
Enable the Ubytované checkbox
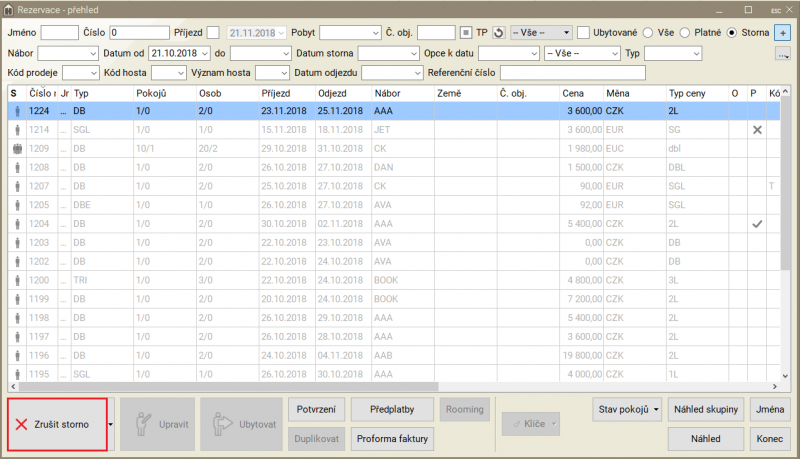click(583, 32)
